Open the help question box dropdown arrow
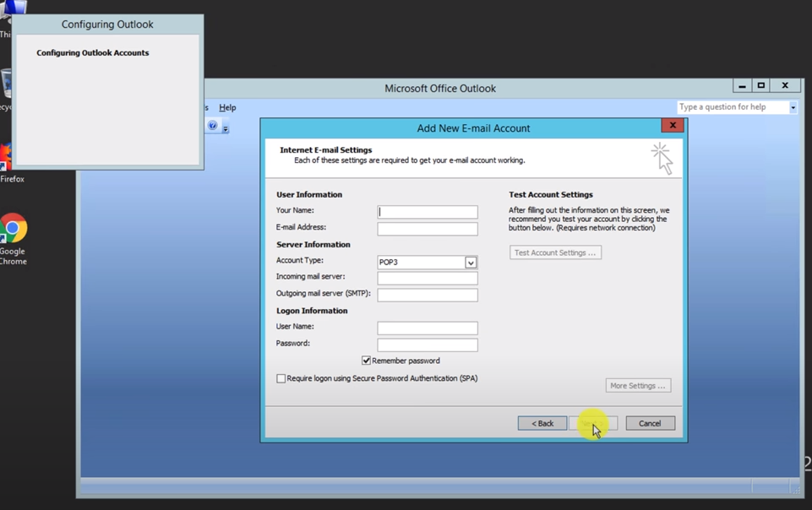Screen dimensions: 812x510 793,107
